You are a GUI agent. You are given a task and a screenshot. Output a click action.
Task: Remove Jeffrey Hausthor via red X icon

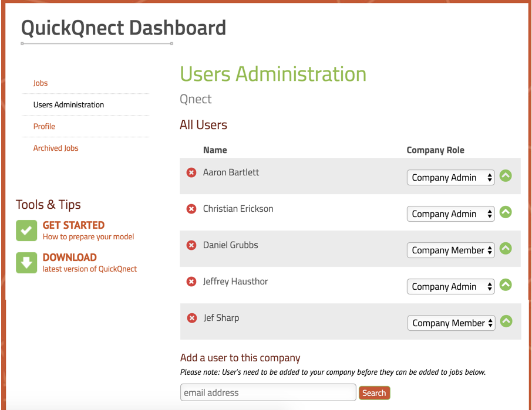click(191, 281)
